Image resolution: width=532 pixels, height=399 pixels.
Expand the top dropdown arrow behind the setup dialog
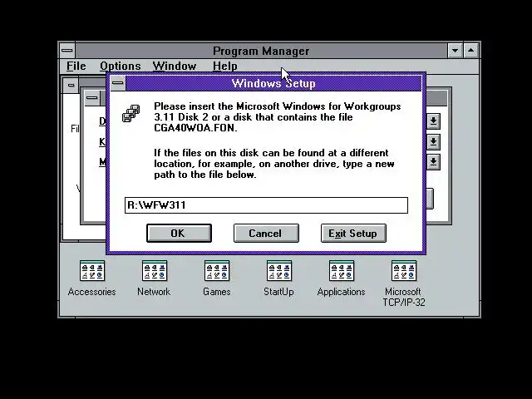pos(433,121)
